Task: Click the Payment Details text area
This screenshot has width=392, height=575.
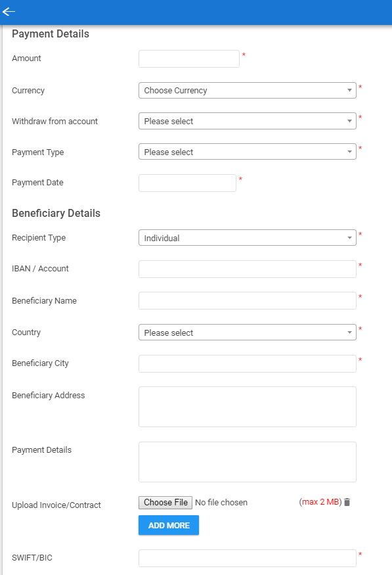Action: pos(248,462)
